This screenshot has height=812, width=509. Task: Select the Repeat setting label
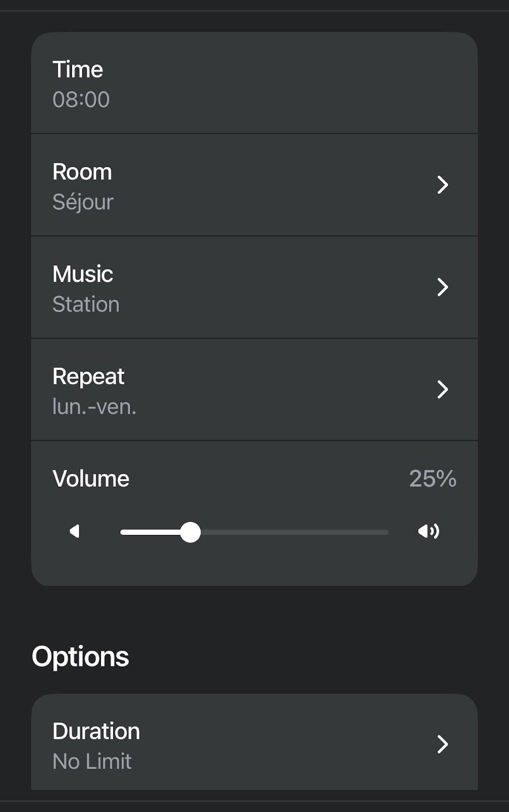(x=88, y=377)
